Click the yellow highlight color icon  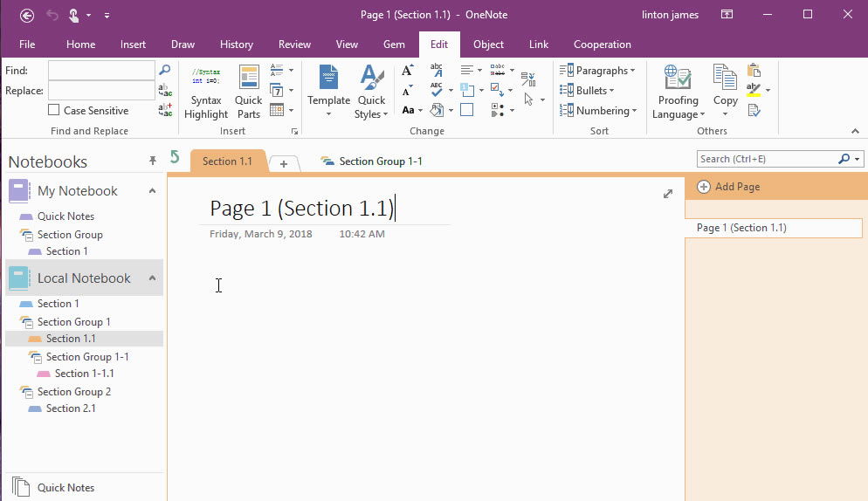click(754, 91)
